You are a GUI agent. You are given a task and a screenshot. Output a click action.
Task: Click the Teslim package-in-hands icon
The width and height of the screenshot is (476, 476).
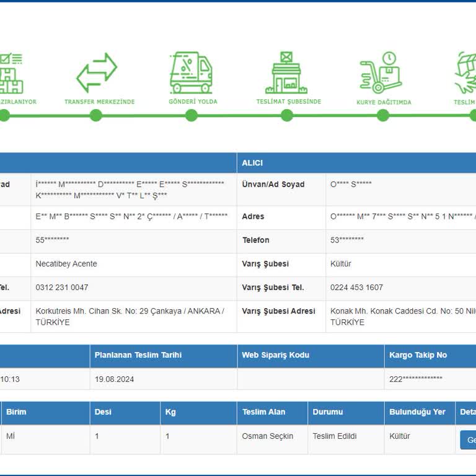tap(465, 73)
